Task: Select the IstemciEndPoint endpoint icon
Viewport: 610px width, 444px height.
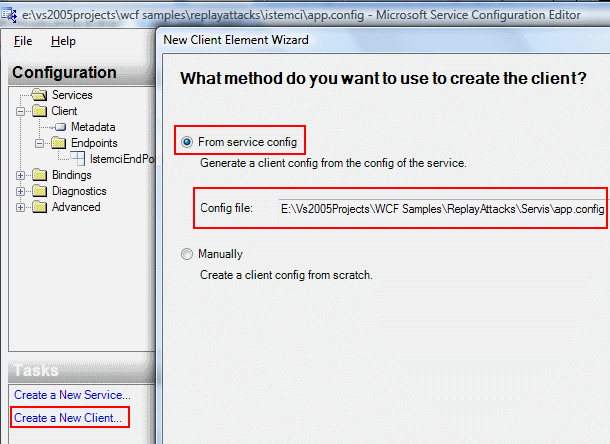Action: click(x=78, y=159)
